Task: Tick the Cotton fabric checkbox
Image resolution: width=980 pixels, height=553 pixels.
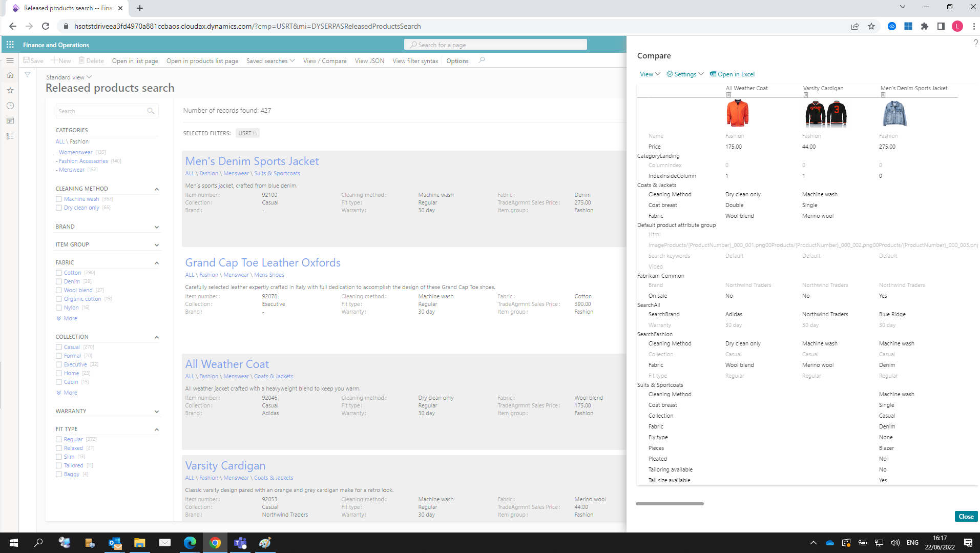Action: 59,273
